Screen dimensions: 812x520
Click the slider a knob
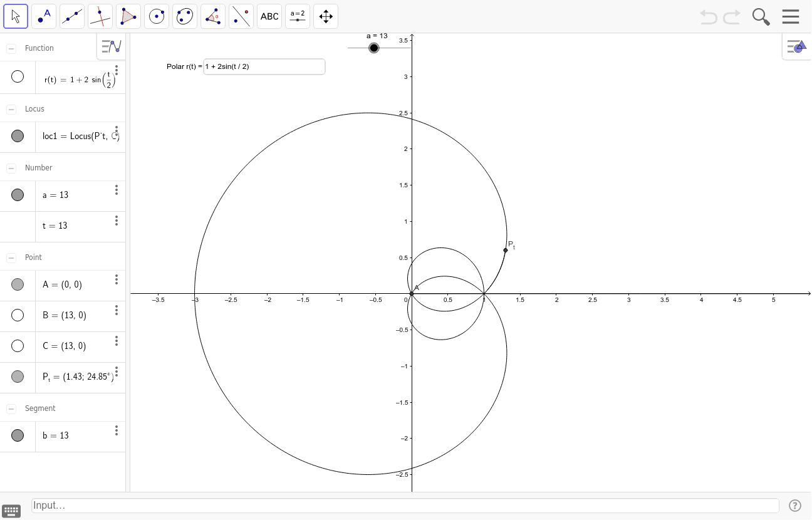point(374,48)
